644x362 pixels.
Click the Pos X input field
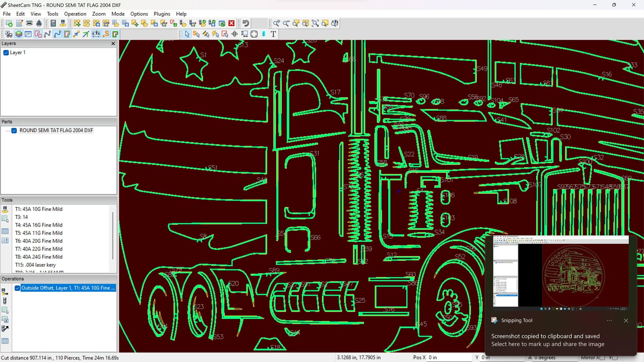coord(449,357)
